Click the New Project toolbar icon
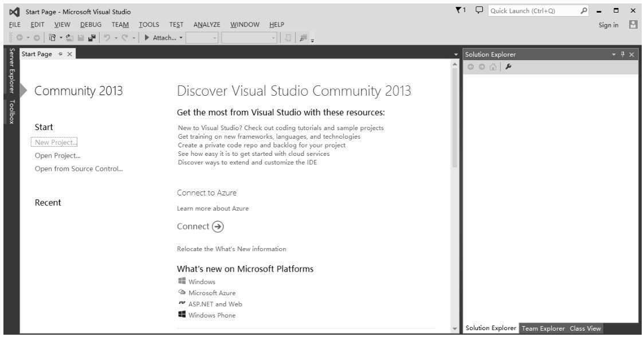Image resolution: width=644 pixels, height=337 pixels. tap(52, 38)
